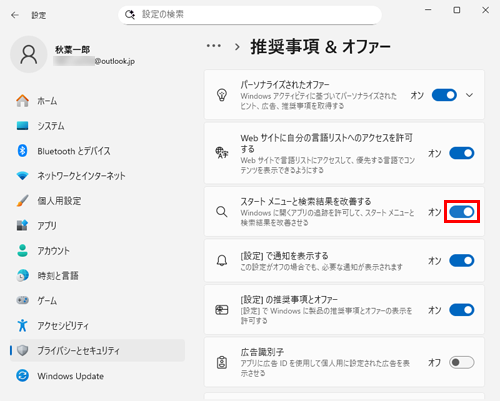The width and height of the screenshot is (500, 401).
Task: Click the 設定 window title text
Action: [39, 15]
